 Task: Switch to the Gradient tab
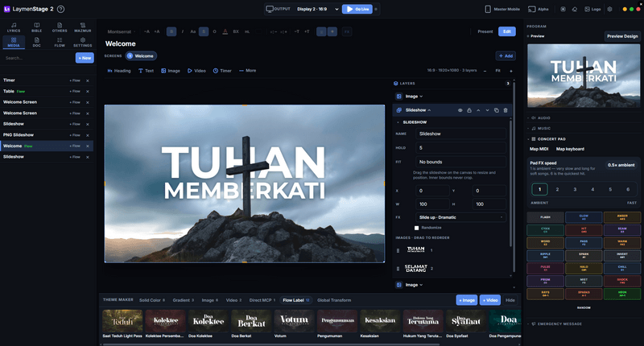coord(184,300)
